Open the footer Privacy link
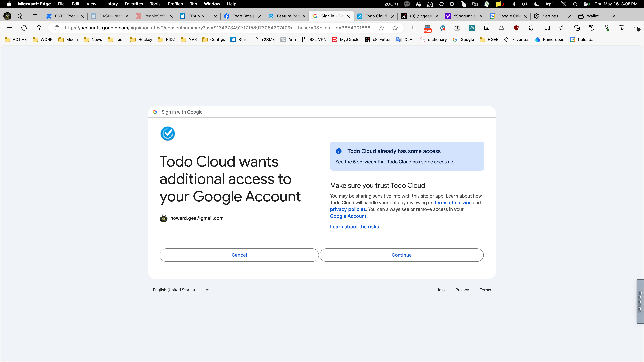Image resolution: width=644 pixels, height=362 pixels. (x=462, y=290)
